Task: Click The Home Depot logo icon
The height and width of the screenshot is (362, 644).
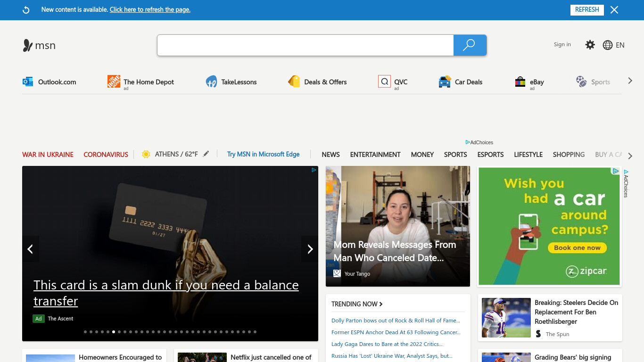Action: click(114, 82)
